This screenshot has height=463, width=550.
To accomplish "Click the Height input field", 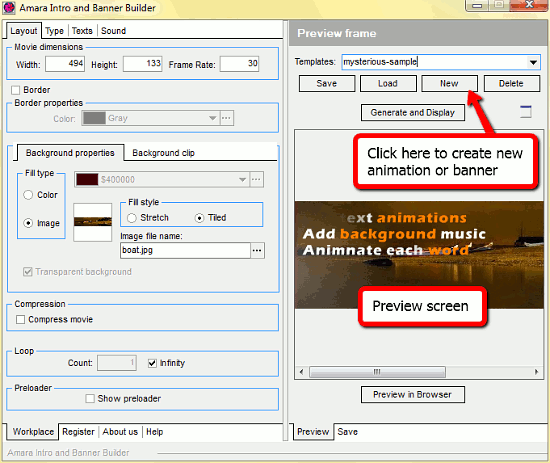I will [142, 64].
